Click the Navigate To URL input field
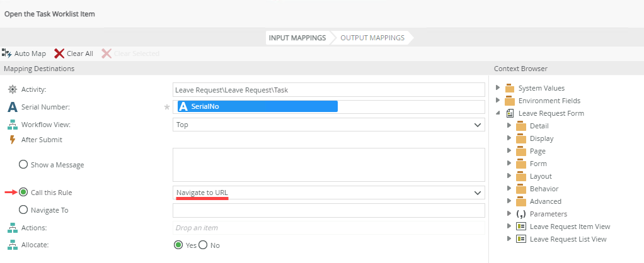This screenshot has height=263, width=644. click(x=328, y=210)
